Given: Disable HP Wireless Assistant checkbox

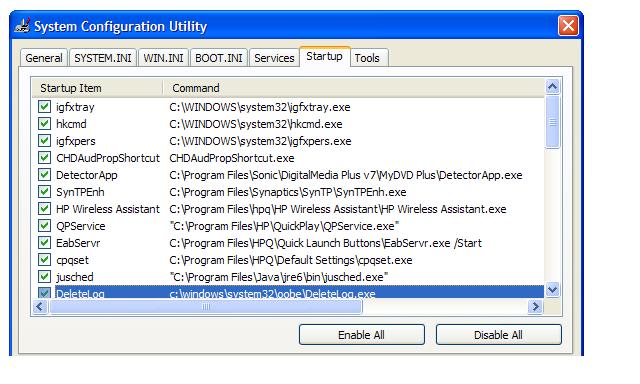Looking at the screenshot, I should (44, 209).
